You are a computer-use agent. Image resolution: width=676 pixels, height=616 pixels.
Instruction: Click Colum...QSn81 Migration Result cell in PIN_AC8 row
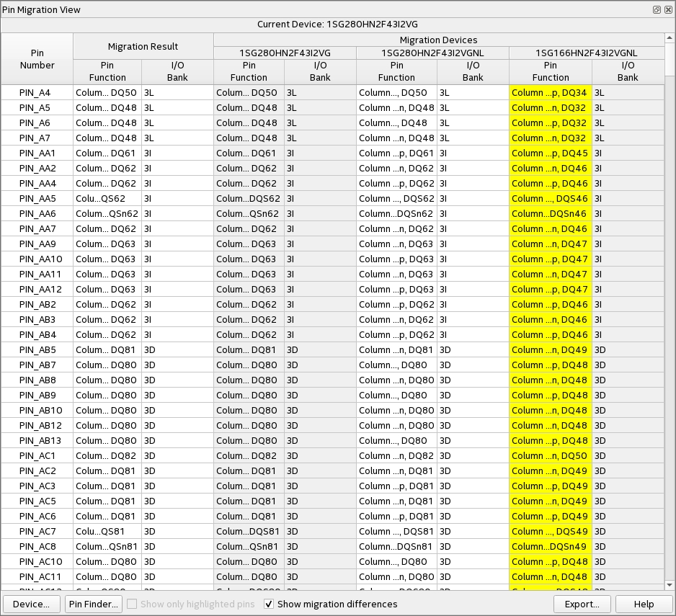click(107, 547)
